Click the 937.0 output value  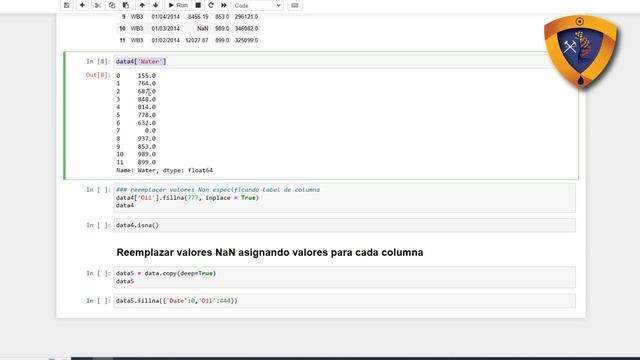(147, 138)
